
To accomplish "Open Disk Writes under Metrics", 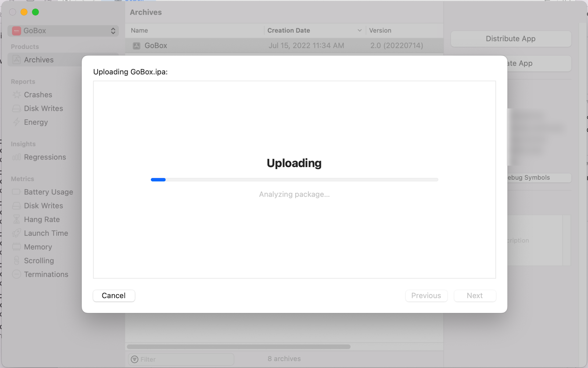I will [43, 206].
